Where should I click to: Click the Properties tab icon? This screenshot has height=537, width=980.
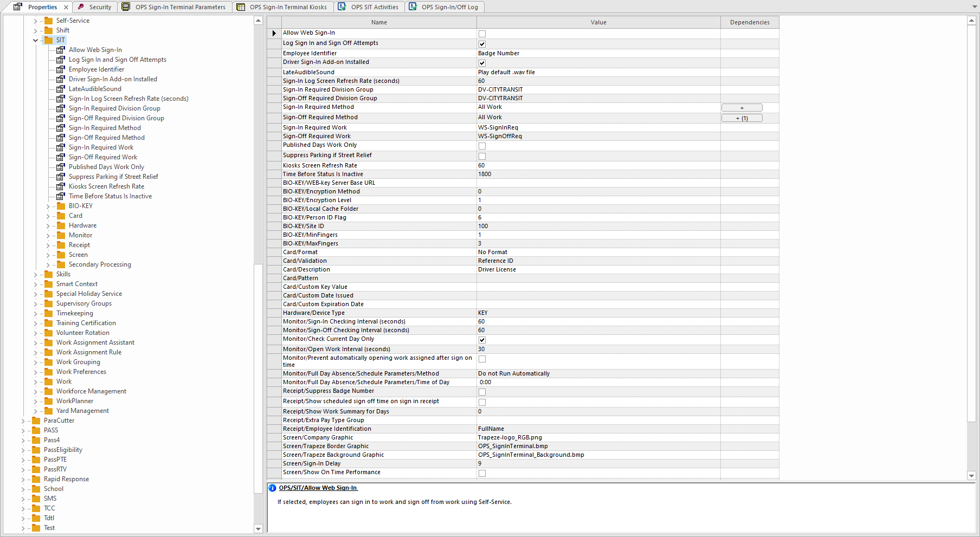coord(17,7)
